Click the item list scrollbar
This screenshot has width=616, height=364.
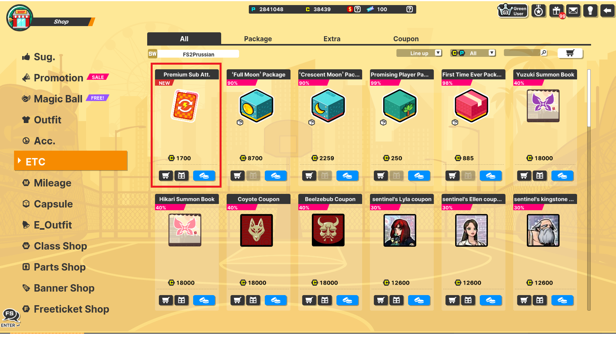pyautogui.click(x=589, y=190)
